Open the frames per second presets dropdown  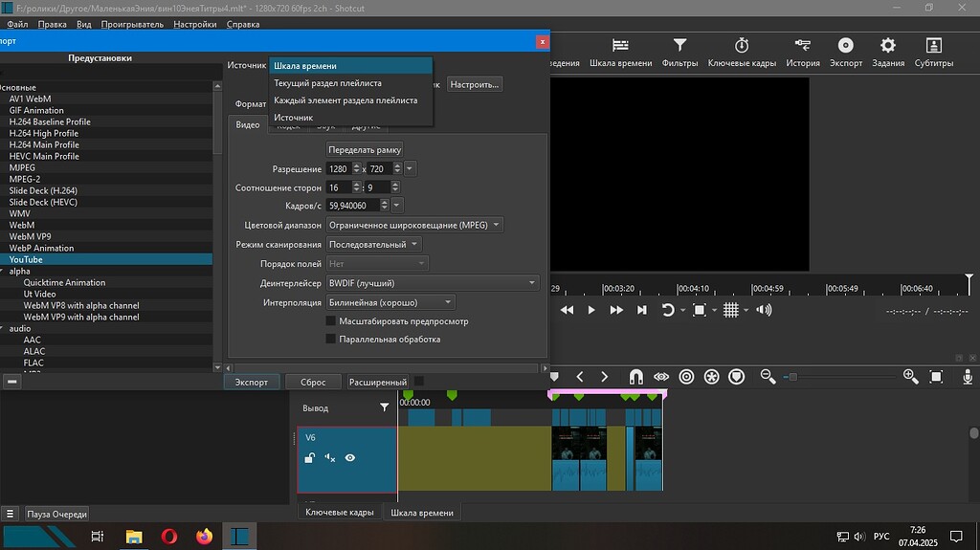396,206
